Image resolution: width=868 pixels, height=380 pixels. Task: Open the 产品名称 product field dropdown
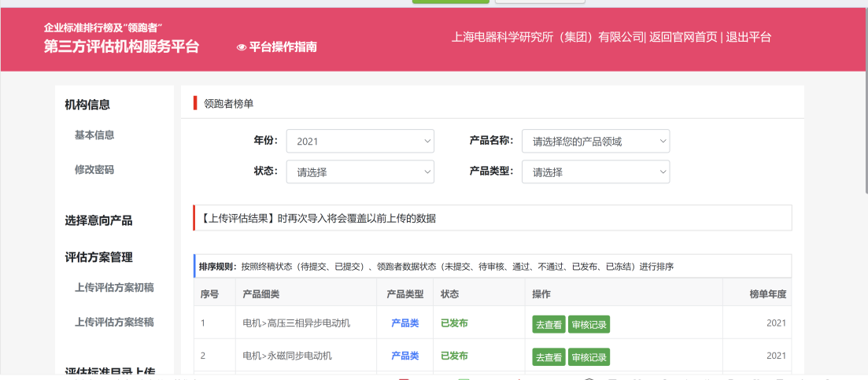click(x=595, y=142)
